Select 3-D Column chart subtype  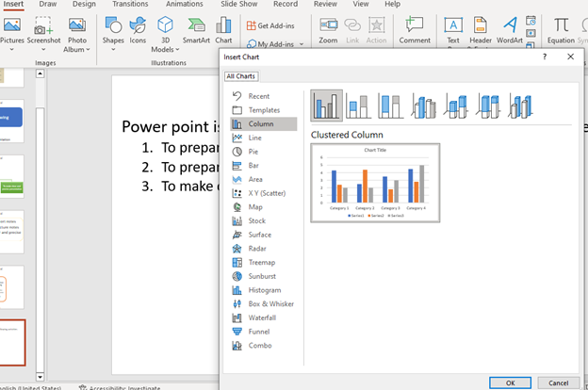pos(520,106)
